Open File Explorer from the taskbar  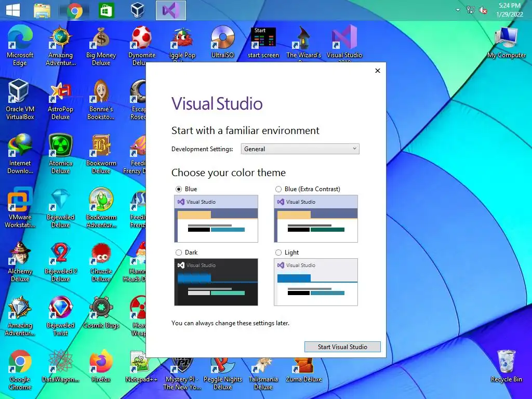point(42,10)
